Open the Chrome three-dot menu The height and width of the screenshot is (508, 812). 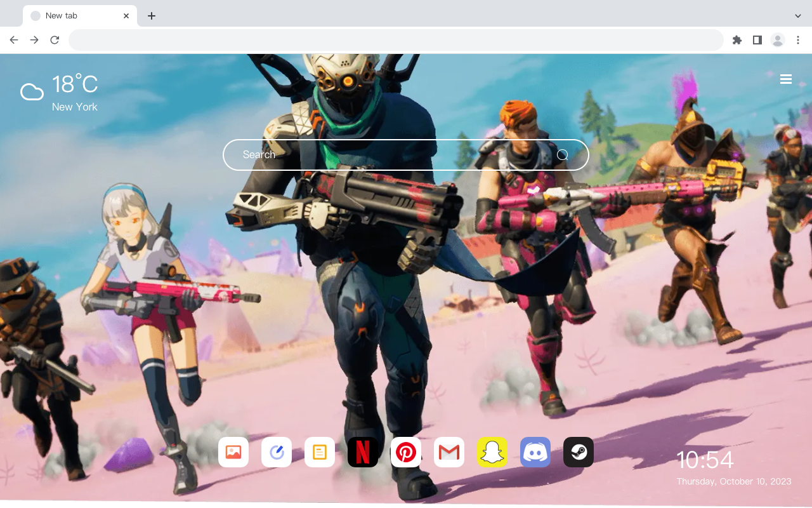click(x=798, y=40)
